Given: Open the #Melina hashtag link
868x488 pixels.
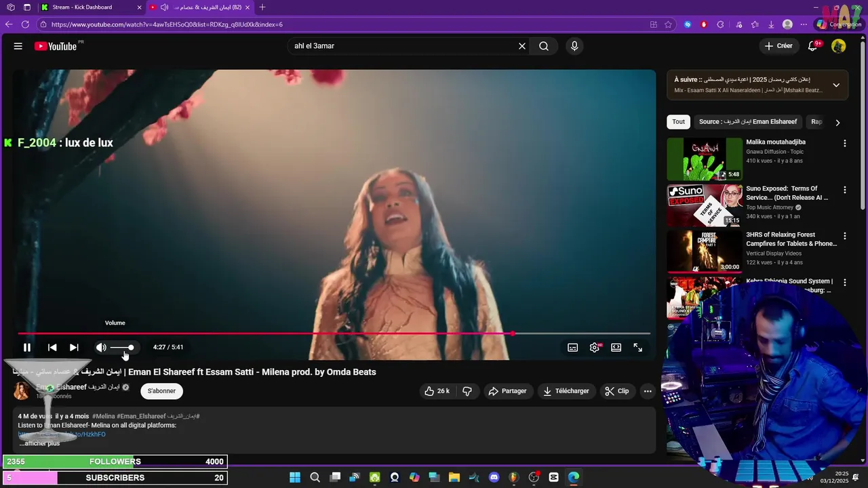Looking at the screenshot, I should [x=103, y=416].
